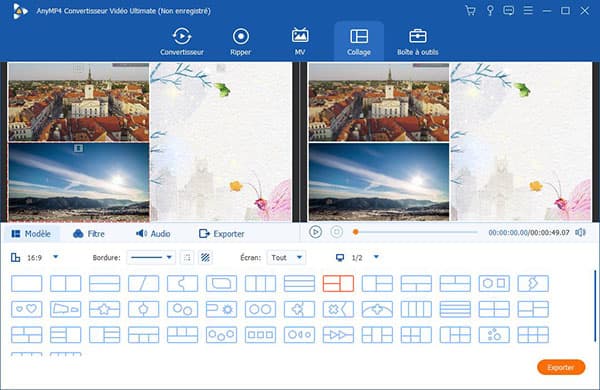This screenshot has width=600, height=390.
Task: Click the border hatch pattern icon
Action: tap(205, 258)
